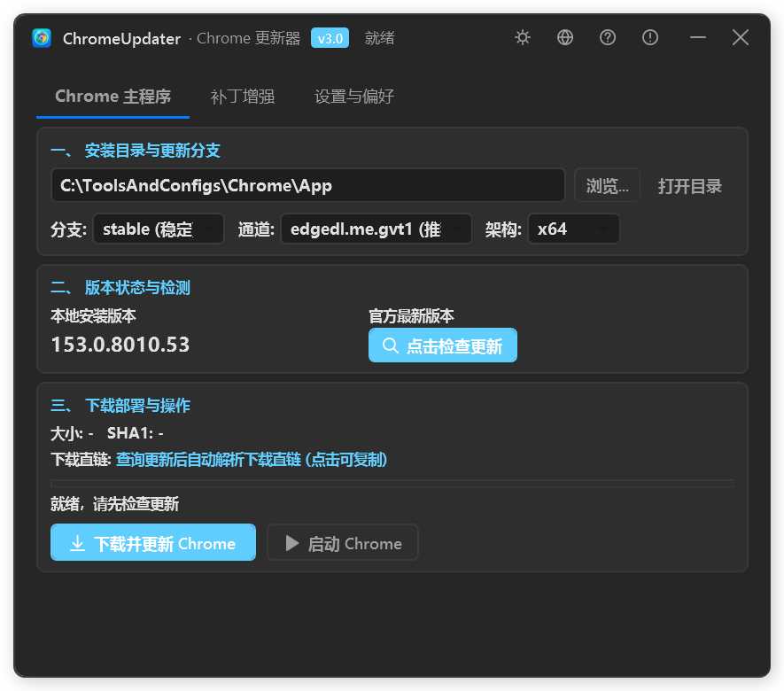Click the local version 153.0.8010.53

[x=120, y=345]
